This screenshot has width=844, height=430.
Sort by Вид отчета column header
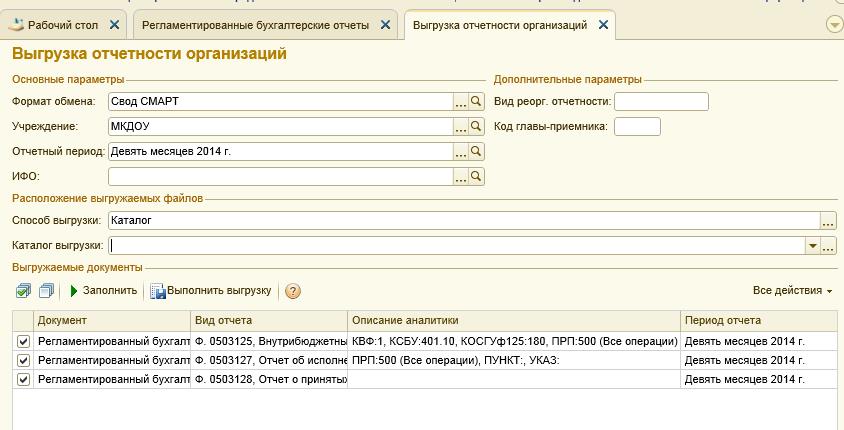[269, 320]
